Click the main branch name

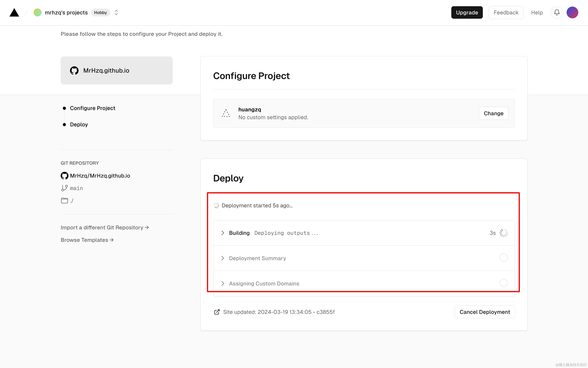76,188
